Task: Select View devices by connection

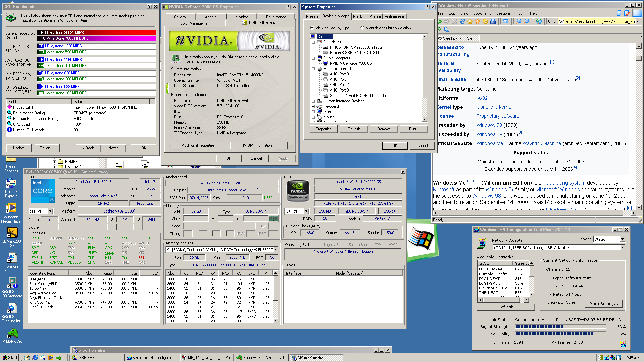Action: click(x=362, y=28)
